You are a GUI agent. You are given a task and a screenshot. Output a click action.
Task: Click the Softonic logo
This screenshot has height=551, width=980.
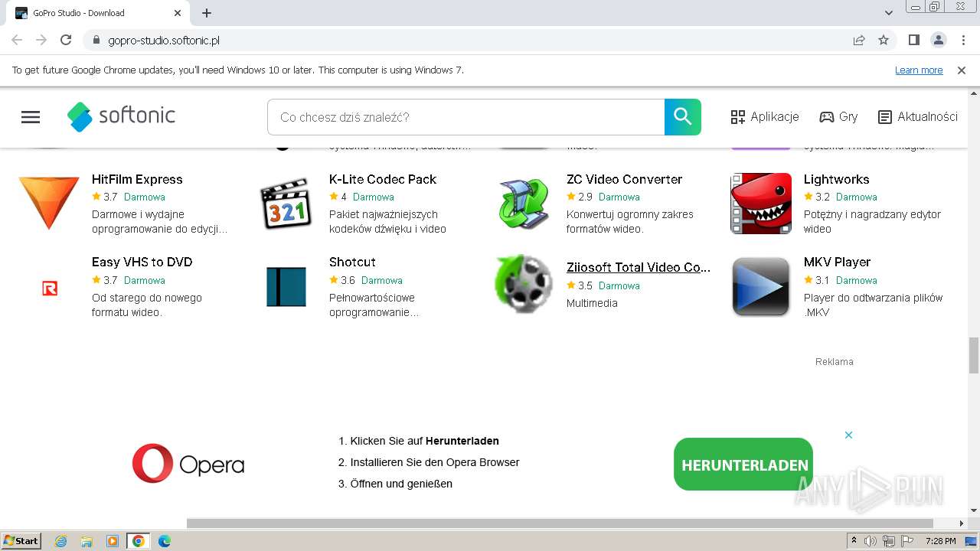pos(121,116)
